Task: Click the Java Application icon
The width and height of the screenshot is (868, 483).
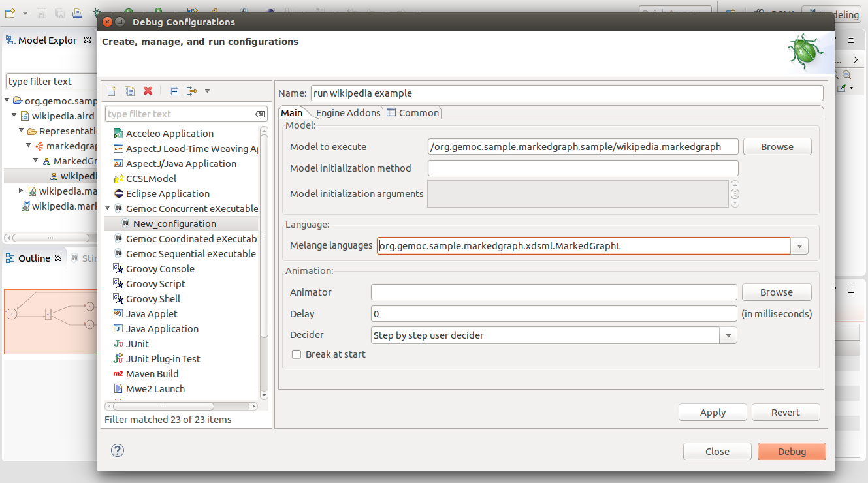Action: click(118, 328)
